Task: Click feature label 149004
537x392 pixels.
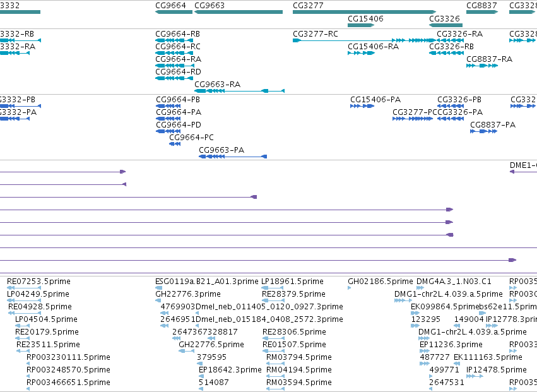Action: 469,319
